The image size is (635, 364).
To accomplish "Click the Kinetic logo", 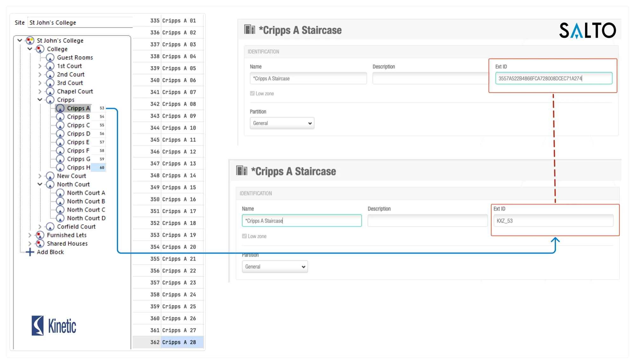I will coord(54,326).
